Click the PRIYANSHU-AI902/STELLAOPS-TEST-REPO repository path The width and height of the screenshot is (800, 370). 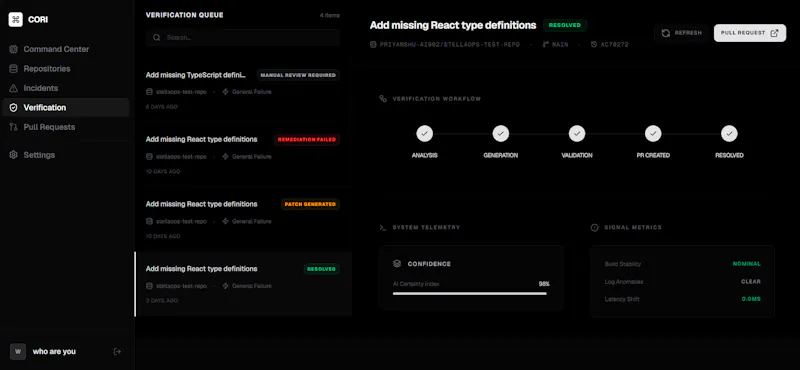tap(449, 45)
